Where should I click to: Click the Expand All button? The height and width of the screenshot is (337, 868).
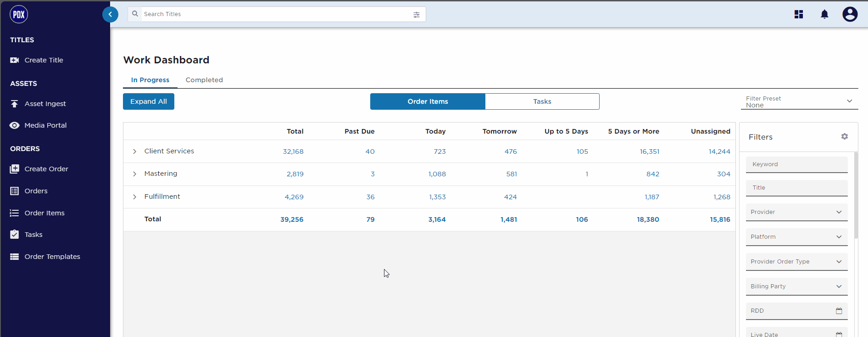click(149, 101)
